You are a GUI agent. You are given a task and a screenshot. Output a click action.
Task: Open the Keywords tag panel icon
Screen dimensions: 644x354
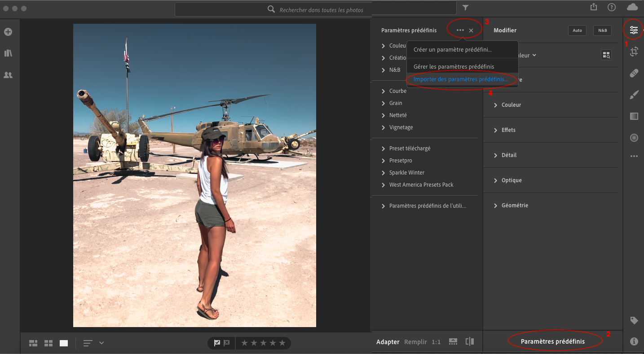pos(634,320)
